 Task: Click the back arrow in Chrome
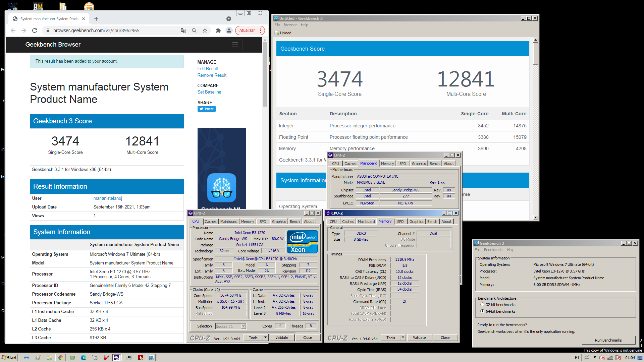pos(13,31)
